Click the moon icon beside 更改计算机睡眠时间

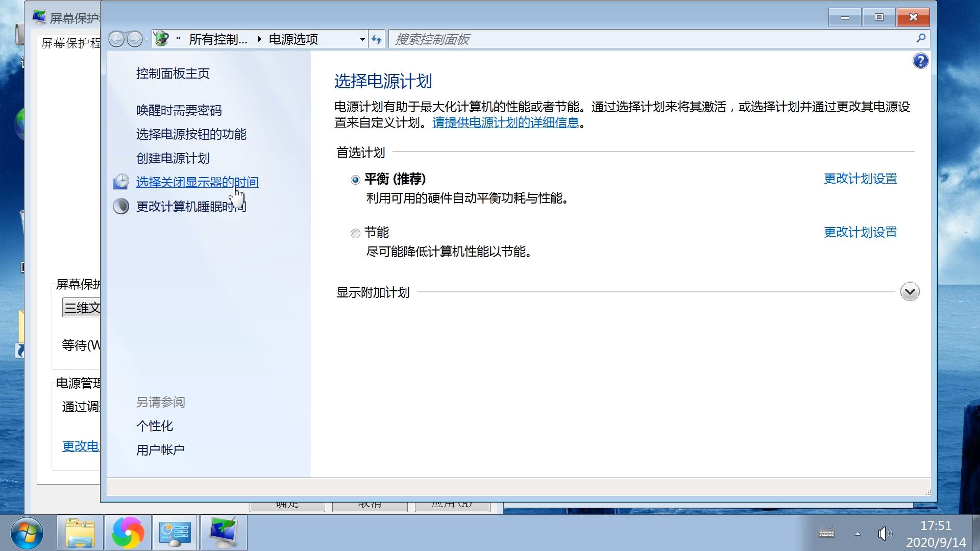(x=121, y=207)
